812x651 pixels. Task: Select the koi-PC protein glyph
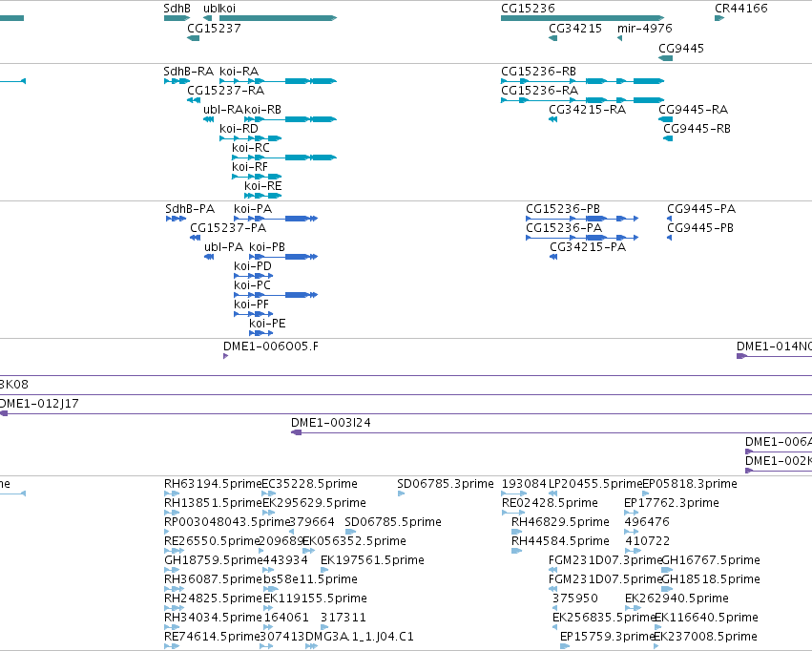click(276, 295)
